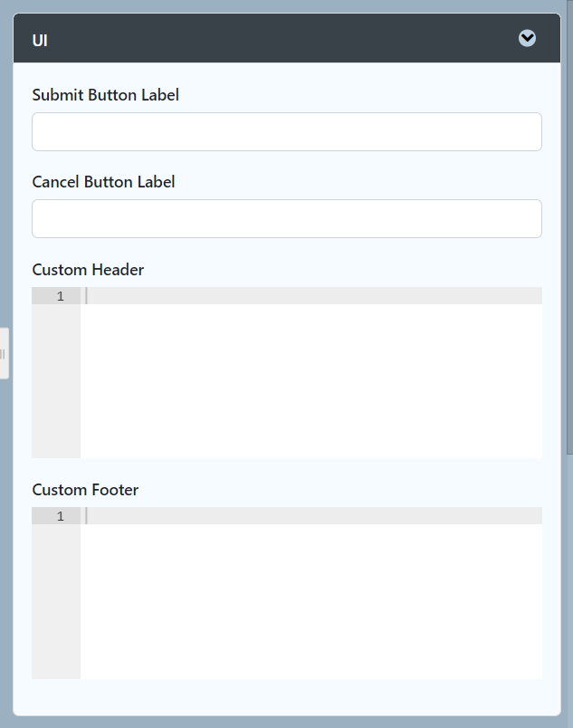
Task: Click the Cancel Button Label caption
Action: pos(103,182)
